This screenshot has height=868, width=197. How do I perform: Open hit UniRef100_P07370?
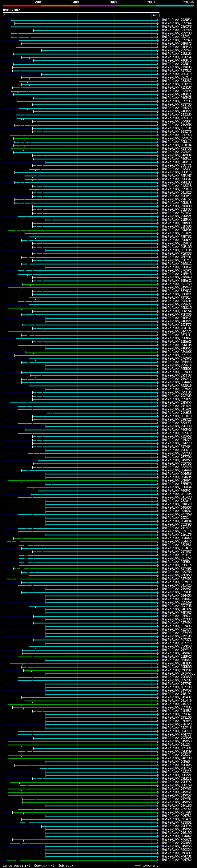pyautogui.click(x=176, y=433)
